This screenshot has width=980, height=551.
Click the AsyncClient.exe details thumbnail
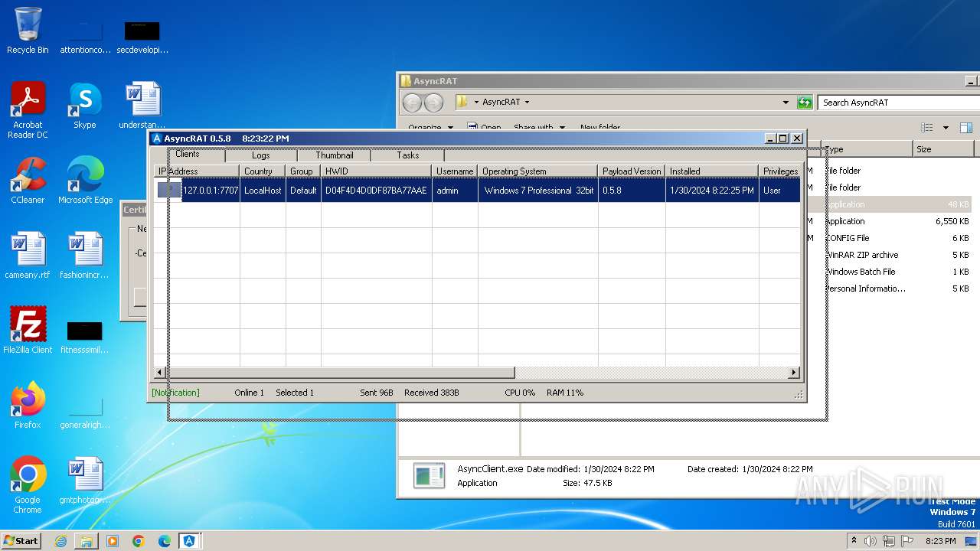pos(429,475)
